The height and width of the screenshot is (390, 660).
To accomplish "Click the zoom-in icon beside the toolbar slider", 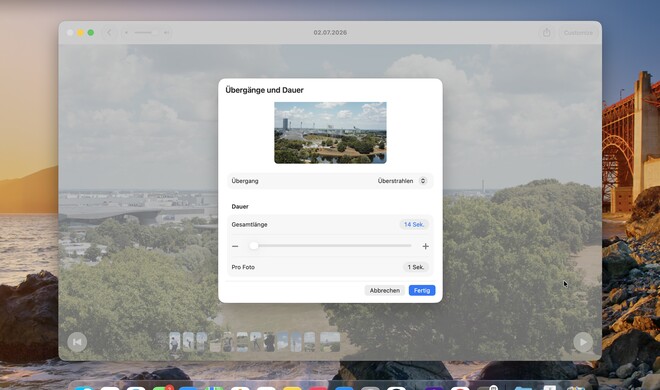I will click(x=166, y=32).
